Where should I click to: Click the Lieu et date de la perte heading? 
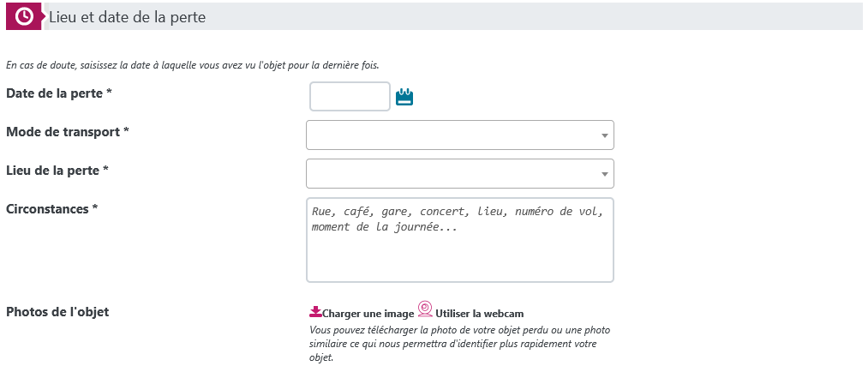(127, 17)
